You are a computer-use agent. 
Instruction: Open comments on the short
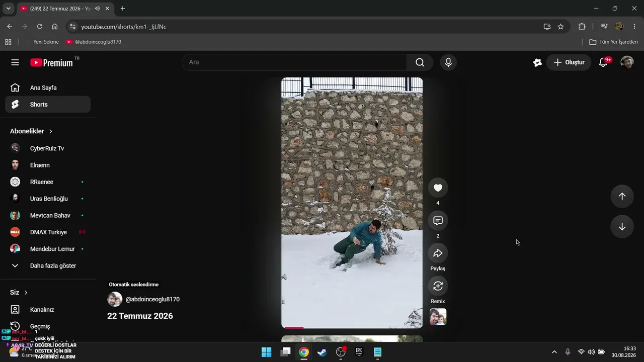pos(438,220)
